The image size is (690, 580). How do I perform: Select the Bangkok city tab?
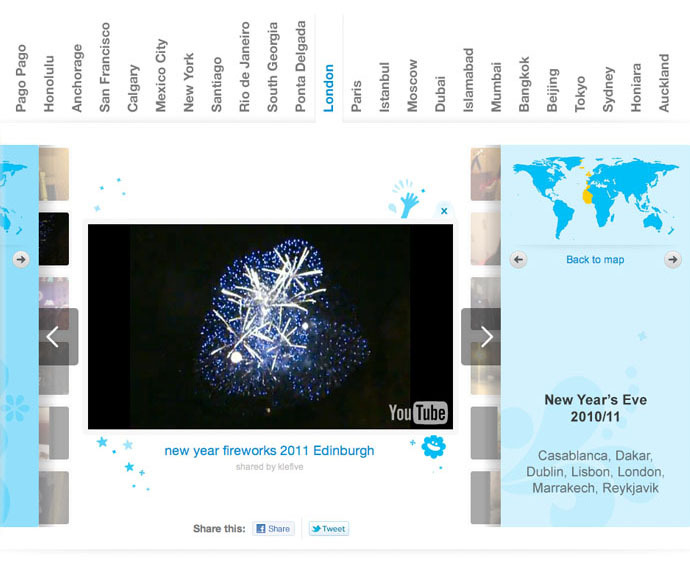524,84
